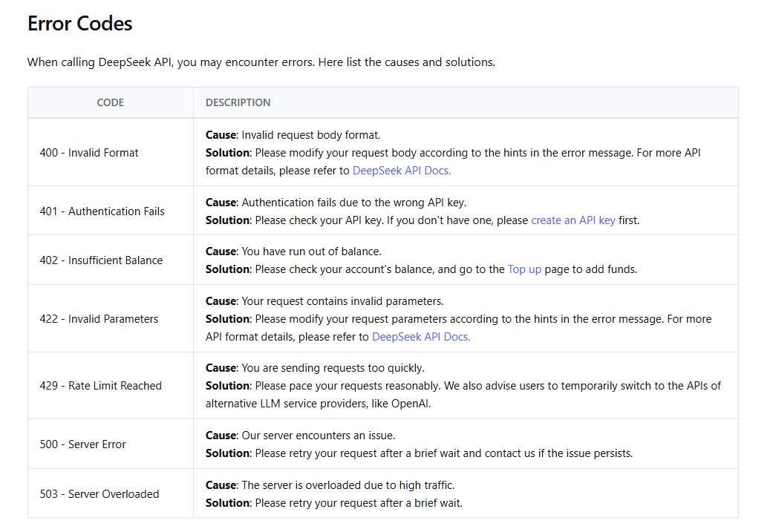
Task: Select the Error Codes heading
Action: coord(80,24)
